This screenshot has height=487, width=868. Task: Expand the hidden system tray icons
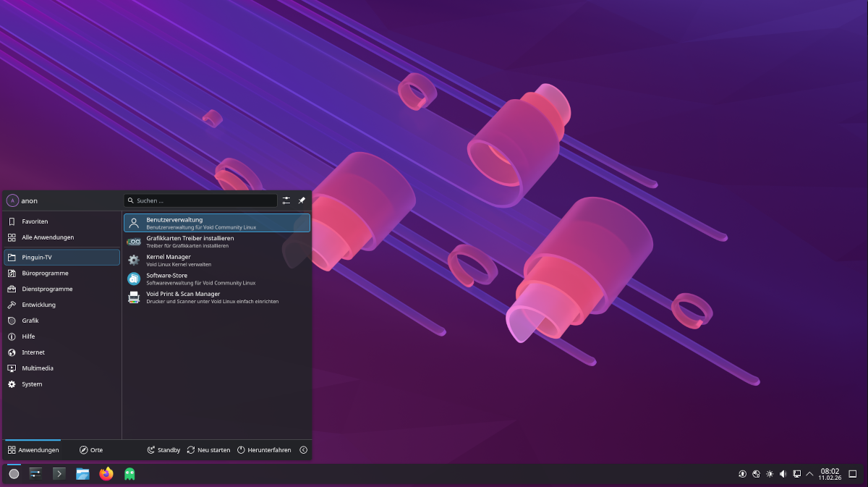[x=809, y=474]
